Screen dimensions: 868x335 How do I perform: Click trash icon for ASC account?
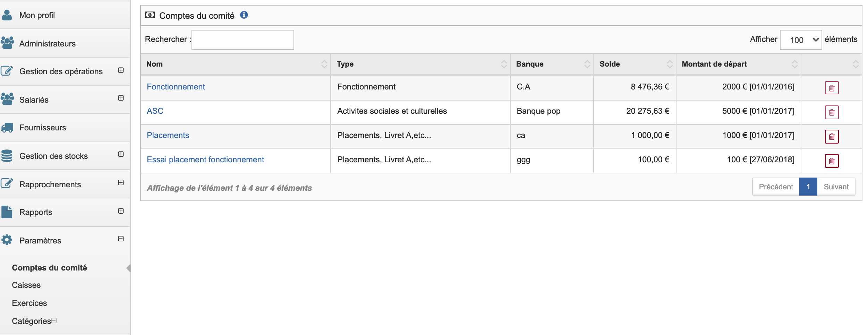[831, 112]
